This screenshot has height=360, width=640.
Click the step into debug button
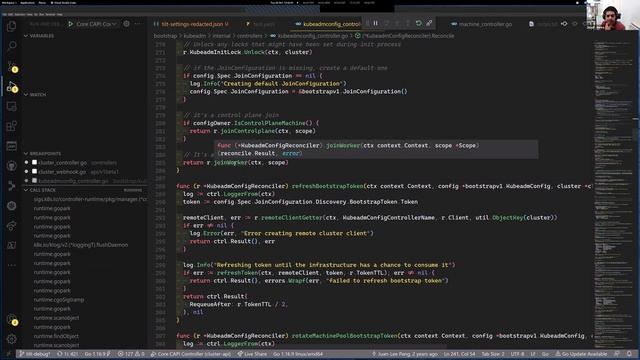(397, 23)
